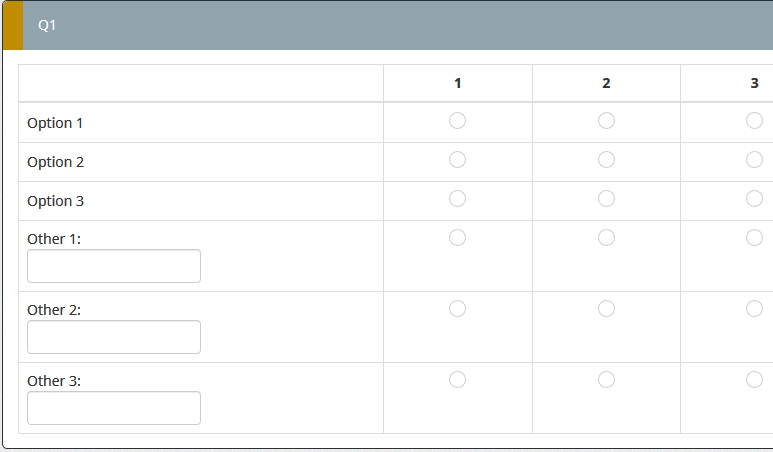The height and width of the screenshot is (452, 773).
Task: Mark rating 3 for Option 3
Action: [754, 199]
